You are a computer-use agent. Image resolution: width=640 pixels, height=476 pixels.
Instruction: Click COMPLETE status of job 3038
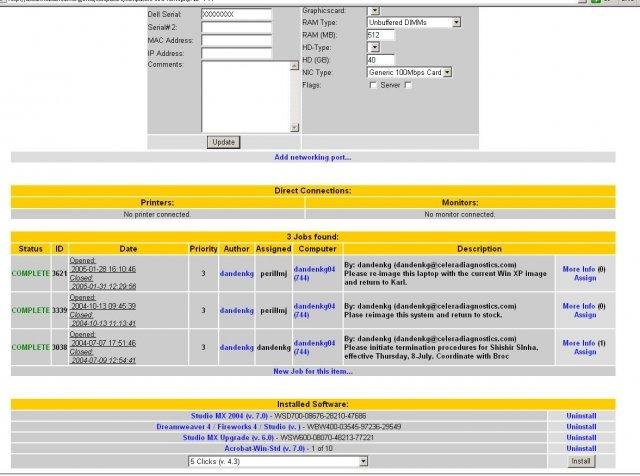pos(31,347)
